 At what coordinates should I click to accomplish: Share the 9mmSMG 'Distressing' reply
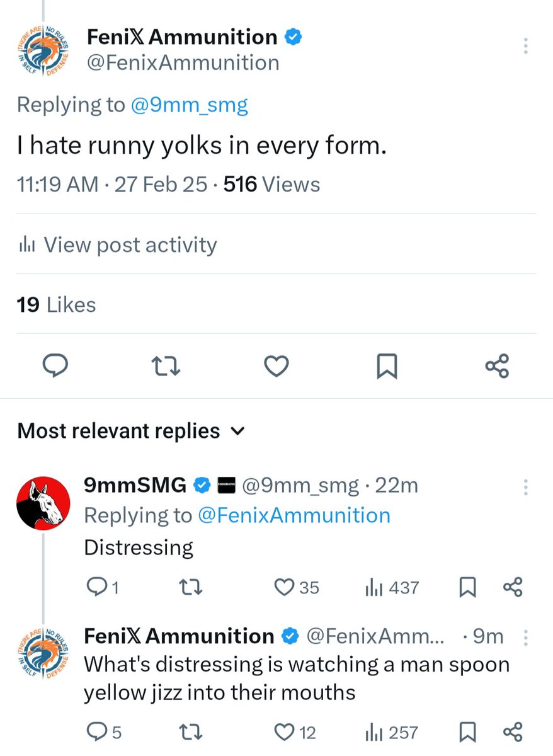click(513, 587)
